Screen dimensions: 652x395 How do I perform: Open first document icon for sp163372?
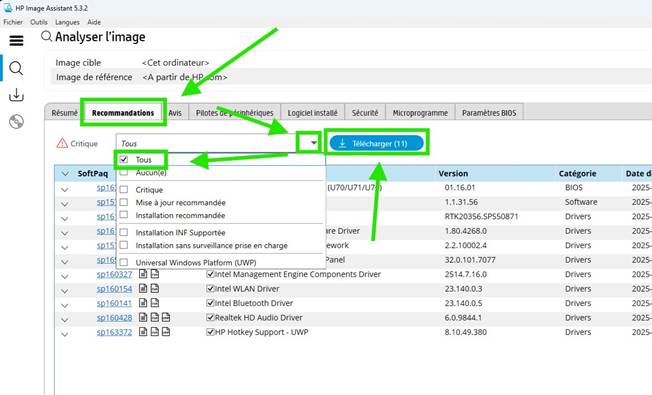(143, 332)
